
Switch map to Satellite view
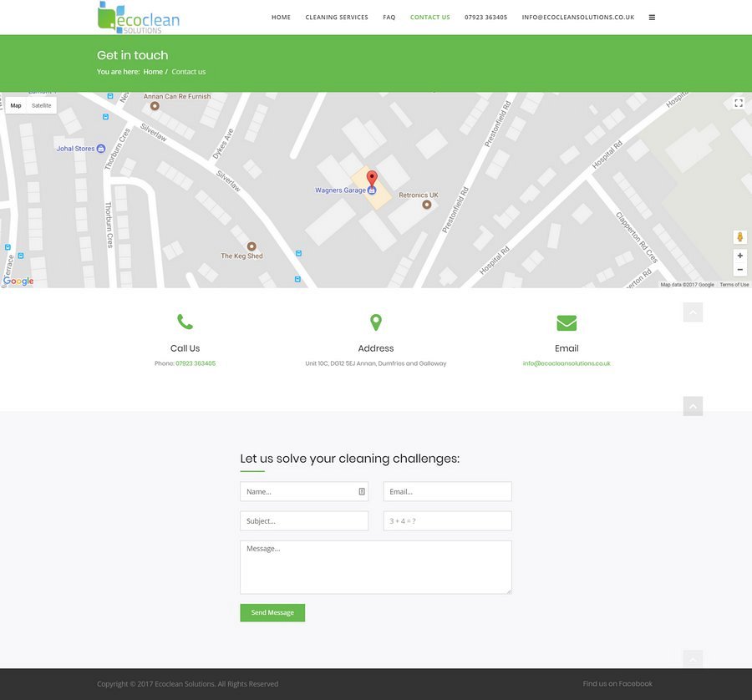pos(42,106)
